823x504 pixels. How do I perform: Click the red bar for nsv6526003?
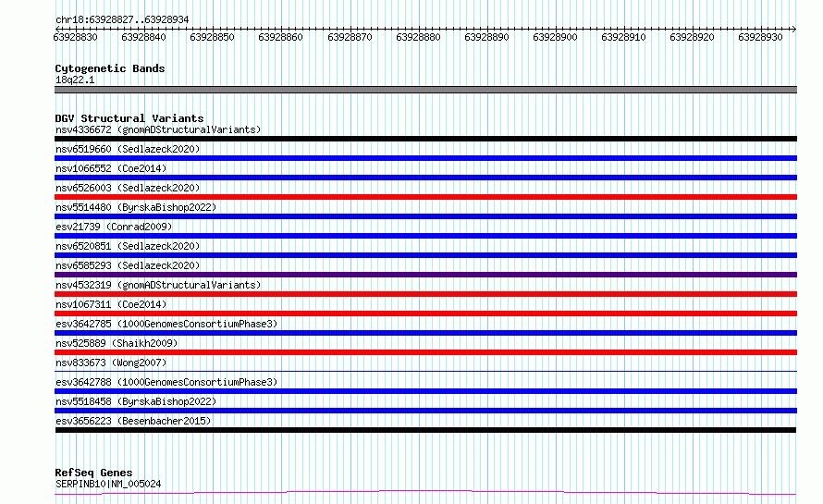coord(425,197)
